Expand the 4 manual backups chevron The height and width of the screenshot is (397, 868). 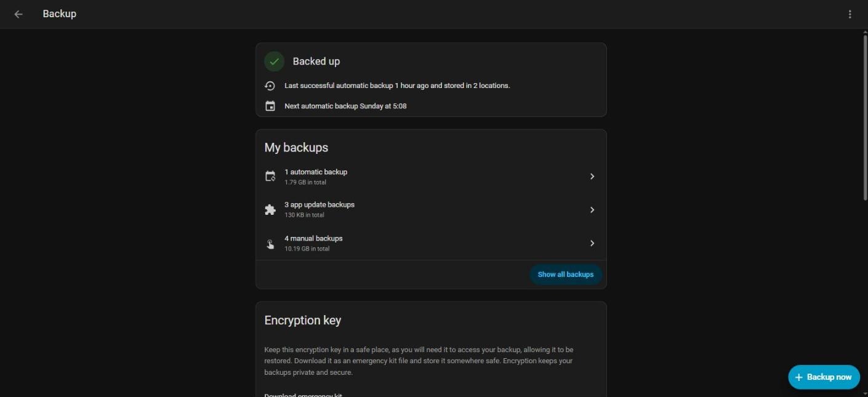(x=592, y=243)
